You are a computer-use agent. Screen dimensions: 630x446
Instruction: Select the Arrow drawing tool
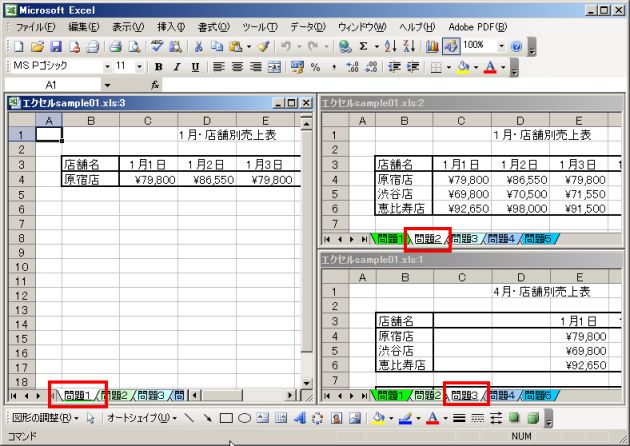207,418
